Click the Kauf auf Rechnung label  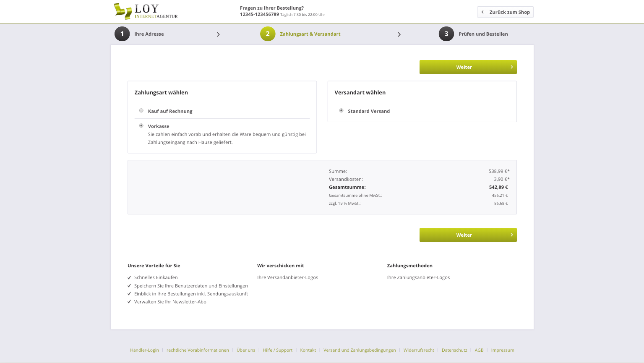pos(170,111)
